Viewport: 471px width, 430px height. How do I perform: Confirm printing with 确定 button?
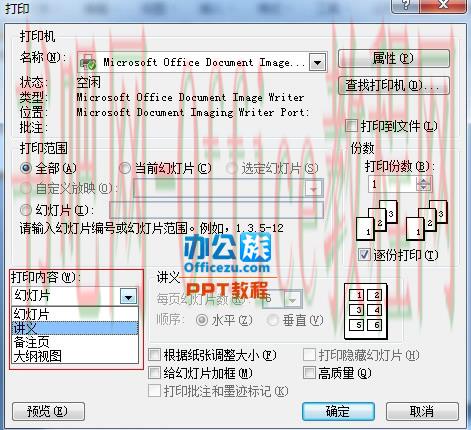coord(338,411)
